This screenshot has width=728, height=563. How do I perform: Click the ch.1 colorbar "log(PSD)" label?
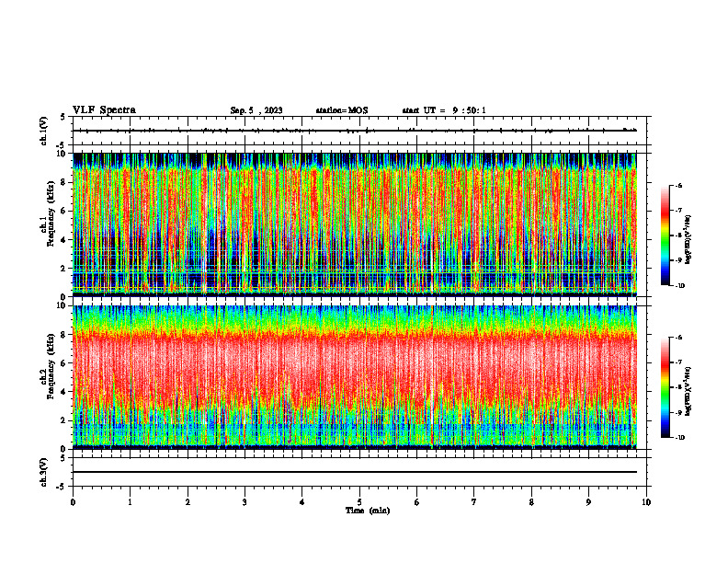click(688, 240)
